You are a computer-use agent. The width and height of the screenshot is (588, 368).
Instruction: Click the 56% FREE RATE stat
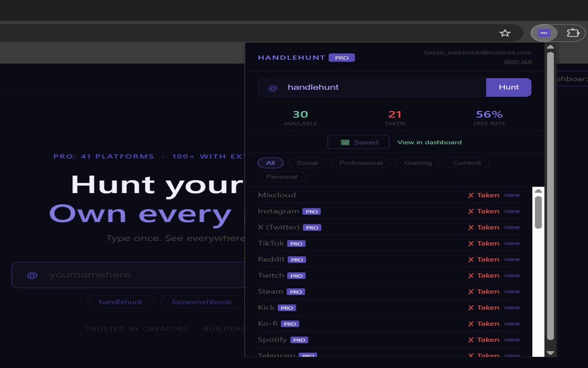(489, 118)
